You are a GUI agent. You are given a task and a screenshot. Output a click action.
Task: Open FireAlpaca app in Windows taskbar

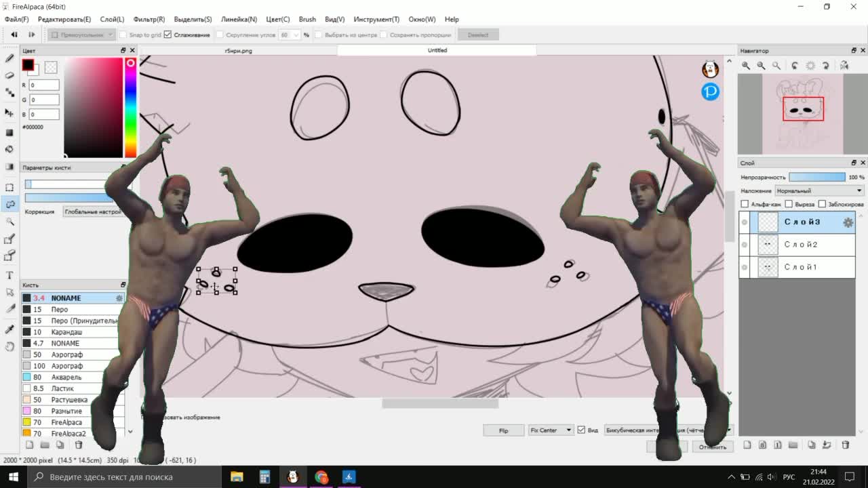pos(293,476)
